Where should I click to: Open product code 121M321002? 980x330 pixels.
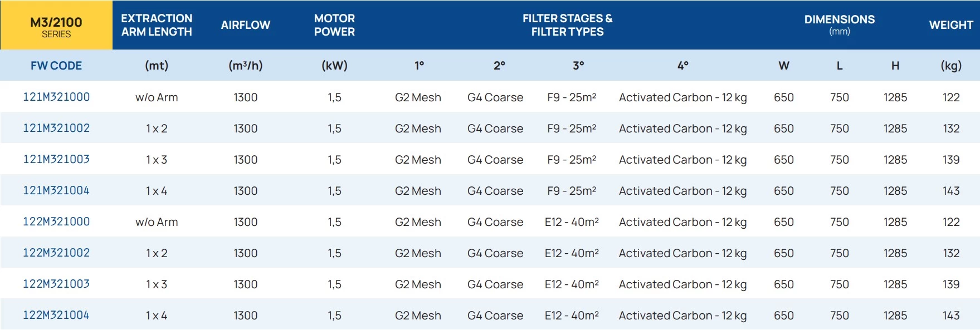click(x=56, y=128)
